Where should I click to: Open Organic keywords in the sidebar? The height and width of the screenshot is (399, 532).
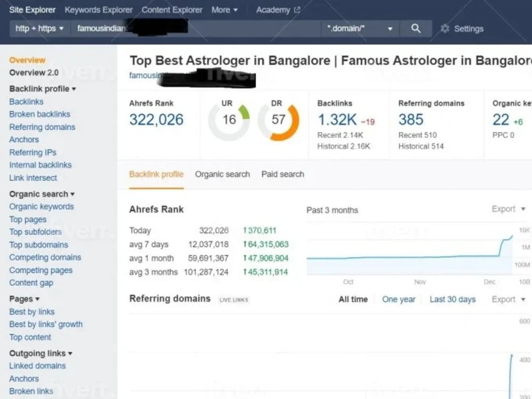tap(41, 206)
